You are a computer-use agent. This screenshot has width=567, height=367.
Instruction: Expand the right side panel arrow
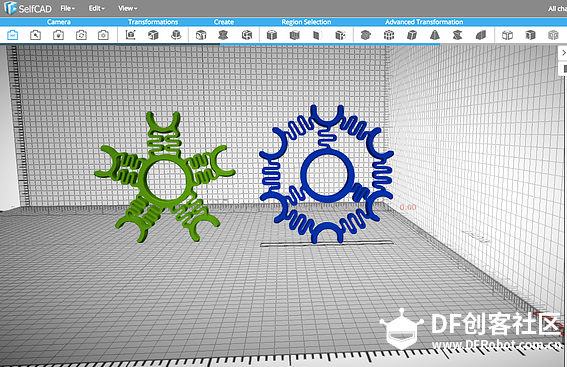click(x=563, y=53)
